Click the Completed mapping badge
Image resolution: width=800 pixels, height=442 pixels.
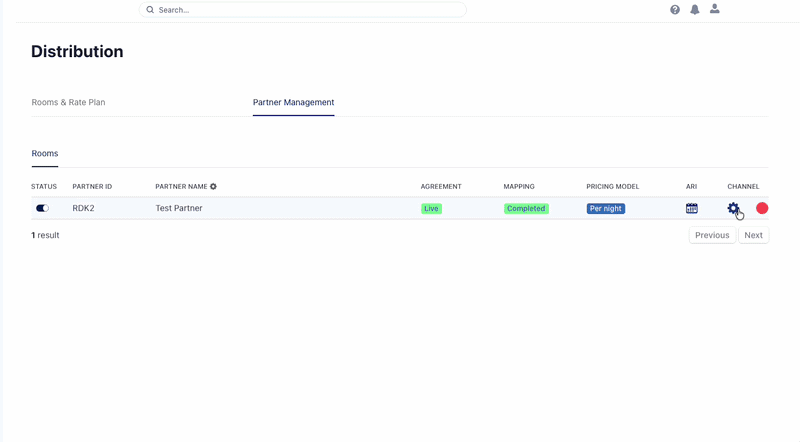(x=526, y=208)
